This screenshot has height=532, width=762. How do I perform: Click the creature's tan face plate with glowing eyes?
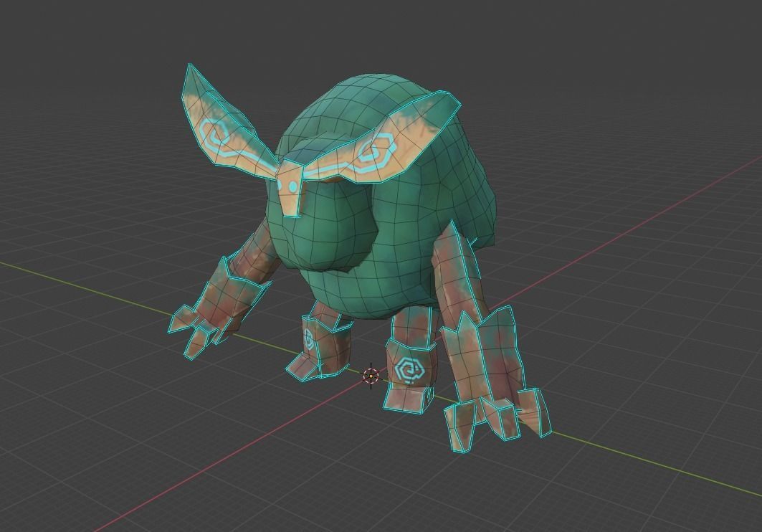pos(290,189)
